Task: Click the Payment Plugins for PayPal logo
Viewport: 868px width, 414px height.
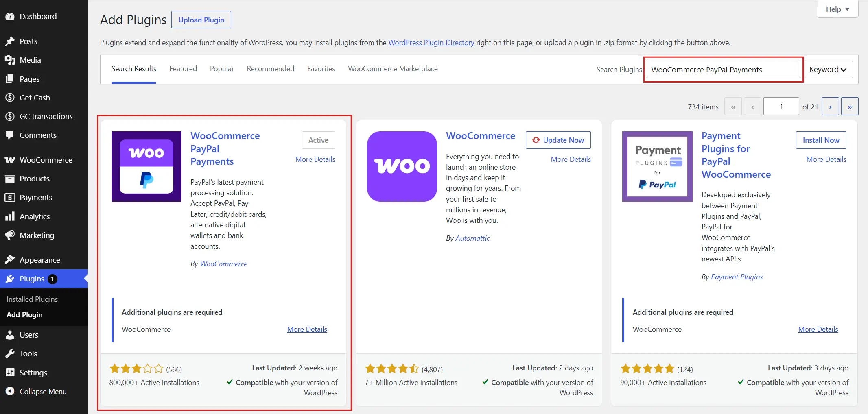Action: (x=657, y=166)
